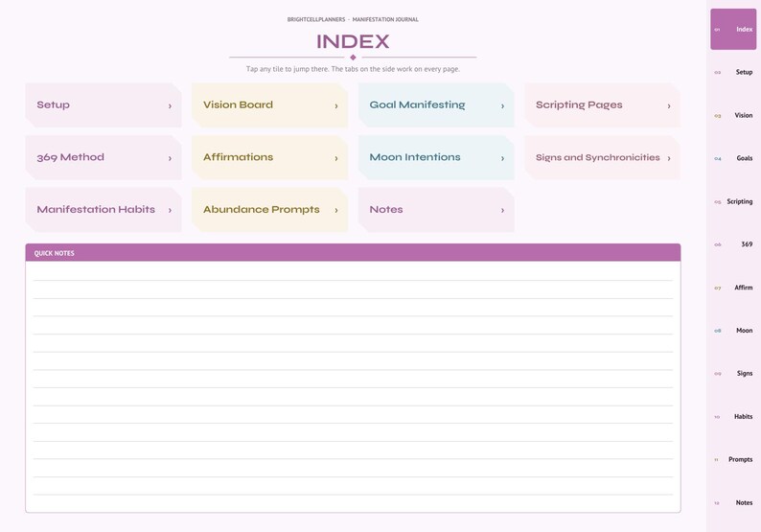Open the Manifestation Habits tile
761x532 pixels.
pyautogui.click(x=104, y=210)
